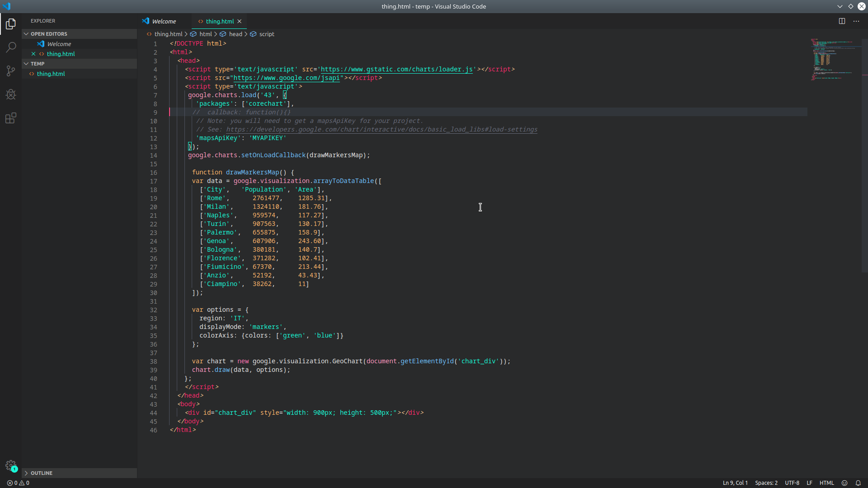Click the DOCTYPE declaration on line 1
Image resolution: width=868 pixels, height=488 pixels.
pyautogui.click(x=198, y=43)
